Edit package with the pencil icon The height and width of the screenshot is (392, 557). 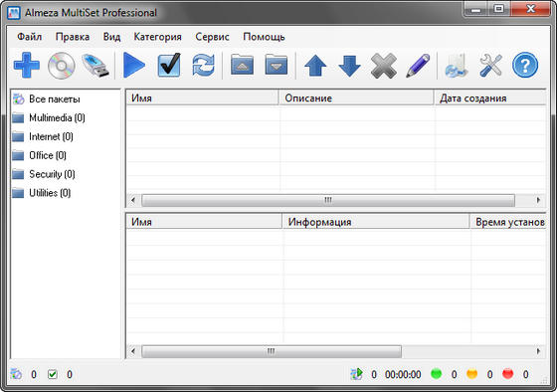pyautogui.click(x=418, y=66)
